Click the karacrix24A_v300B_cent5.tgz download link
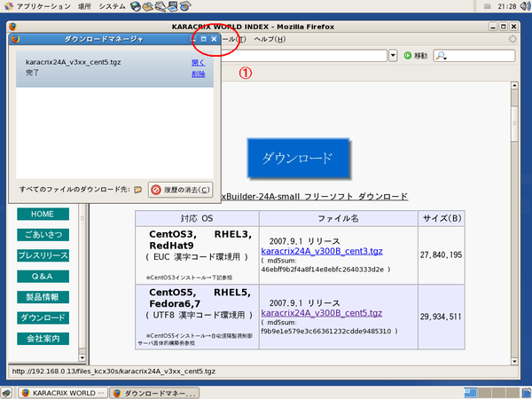The image size is (532, 399). pyautogui.click(x=321, y=313)
